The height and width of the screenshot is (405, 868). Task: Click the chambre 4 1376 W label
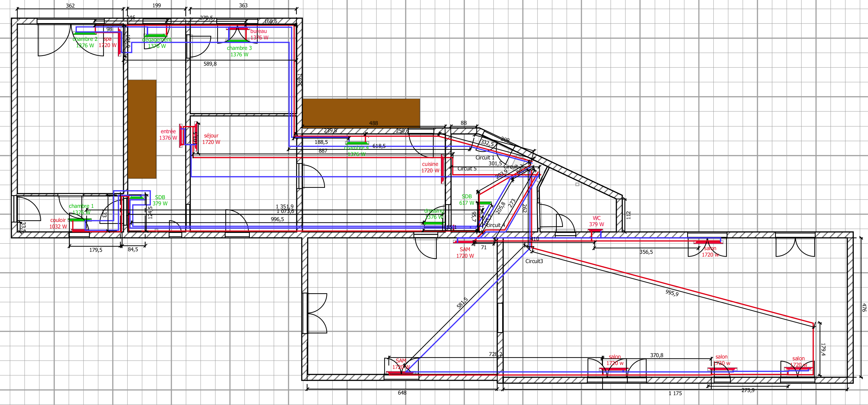pos(356,151)
